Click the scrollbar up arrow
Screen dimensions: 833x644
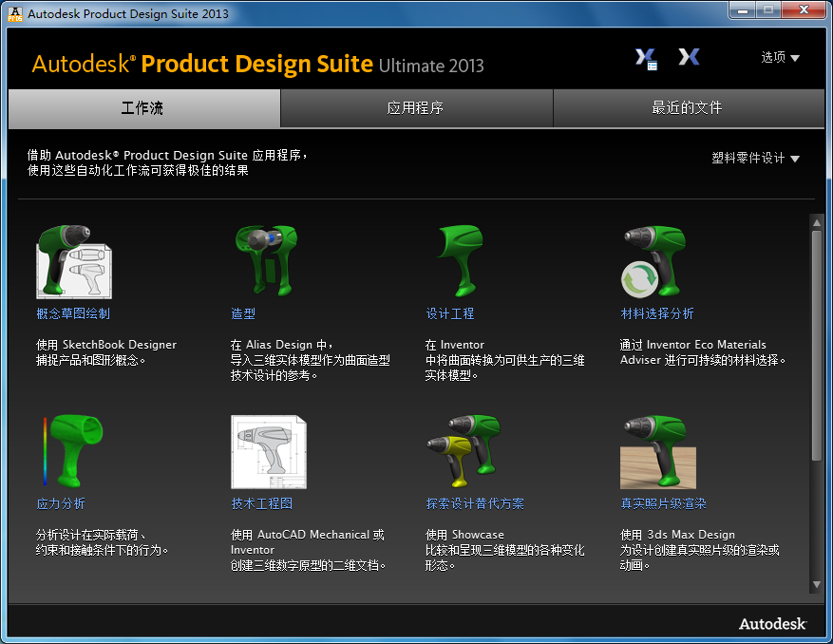click(817, 222)
